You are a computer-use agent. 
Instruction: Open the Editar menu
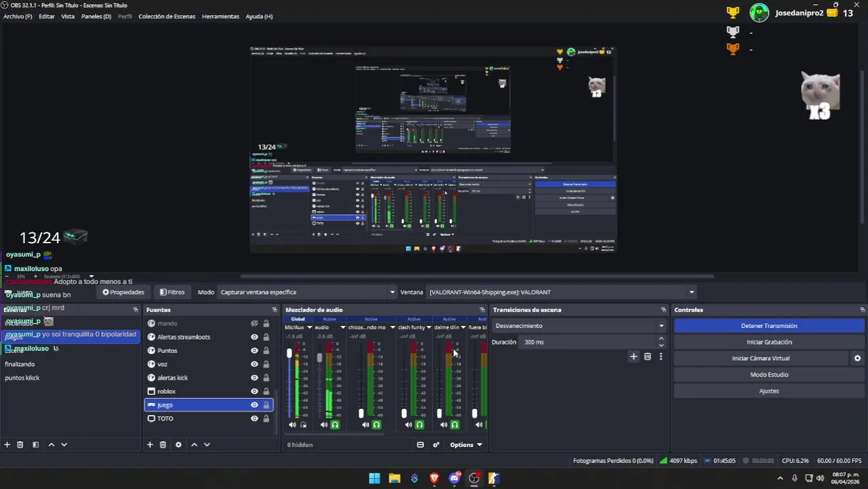47,16
